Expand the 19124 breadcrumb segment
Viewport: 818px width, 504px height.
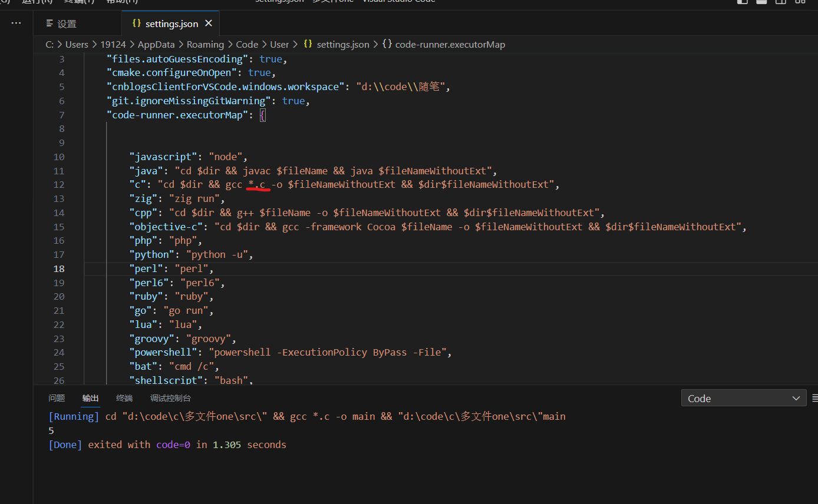[x=113, y=45]
